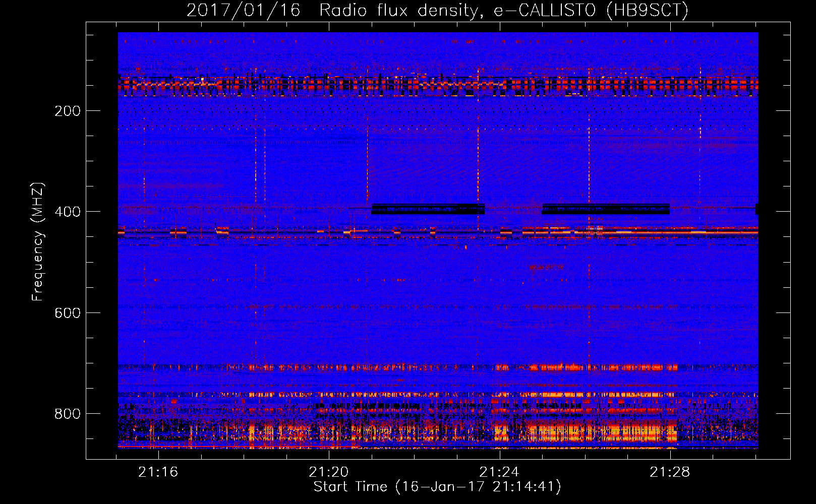This screenshot has width=816, height=504.
Task: Click the plot title '2017/01/16 Radio flux density'
Action: [437, 10]
